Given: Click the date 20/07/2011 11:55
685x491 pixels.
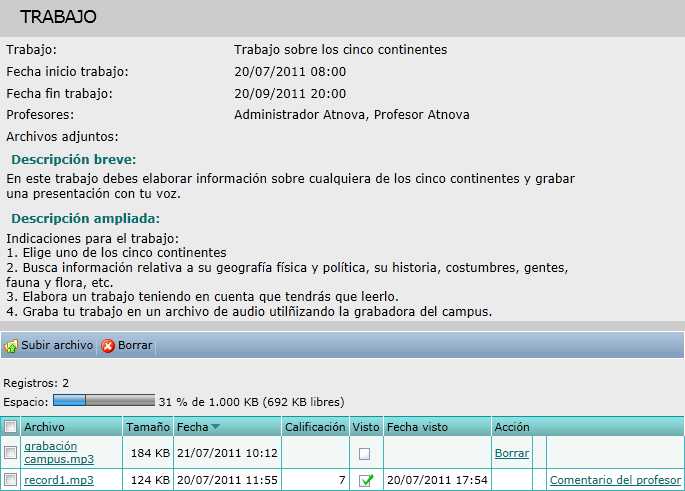Looking at the screenshot, I should pyautogui.click(x=227, y=480).
